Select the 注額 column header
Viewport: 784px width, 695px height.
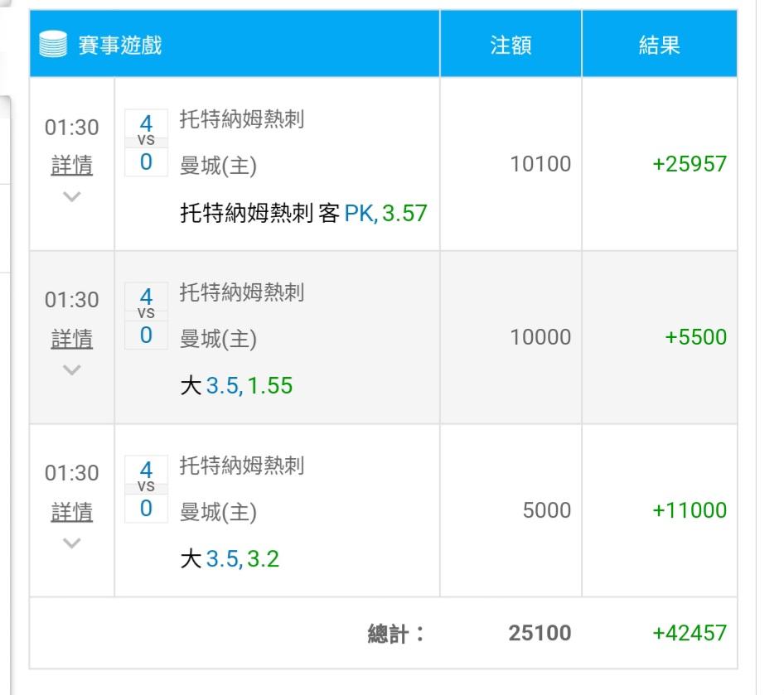coord(511,45)
